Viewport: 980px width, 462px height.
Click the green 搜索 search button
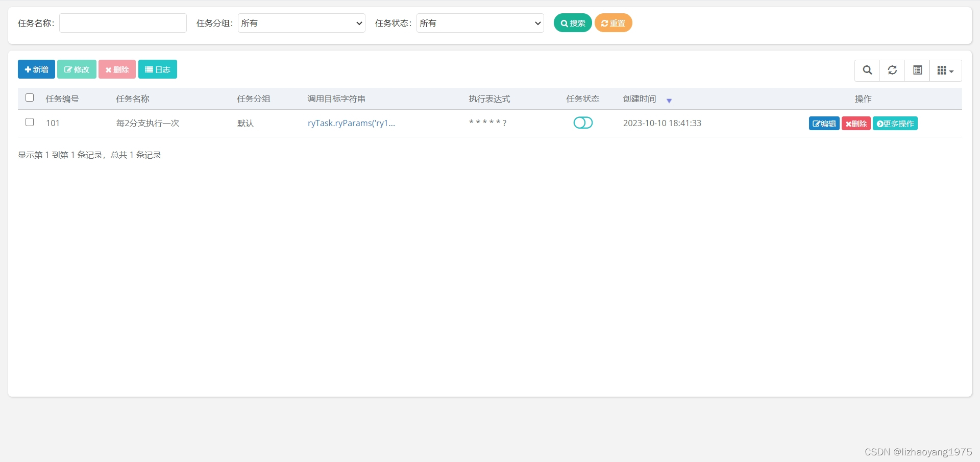pyautogui.click(x=573, y=23)
